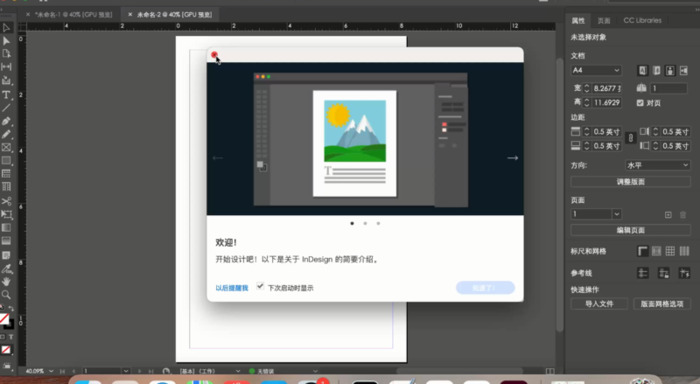Viewport: 700px width, 384px height.
Task: Select the Eyedropper tool
Action: tap(6, 269)
